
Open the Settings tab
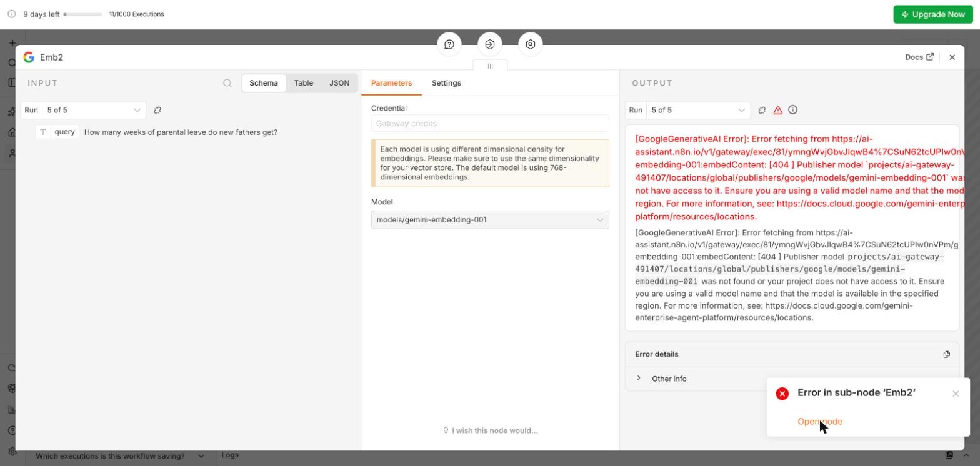446,83
